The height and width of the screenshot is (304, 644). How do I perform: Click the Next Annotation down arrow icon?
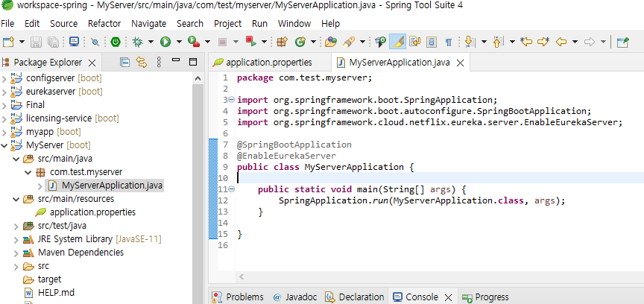[470, 42]
